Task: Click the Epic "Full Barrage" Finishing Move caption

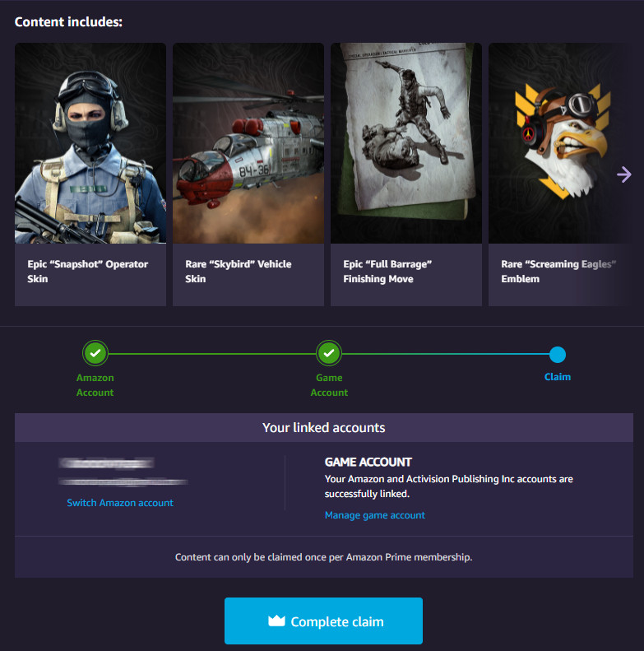Action: click(387, 272)
